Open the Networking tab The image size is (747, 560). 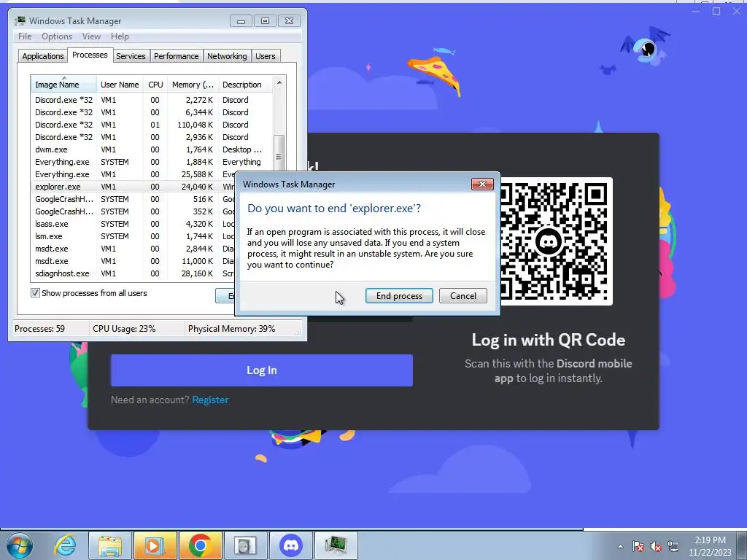pyautogui.click(x=227, y=56)
